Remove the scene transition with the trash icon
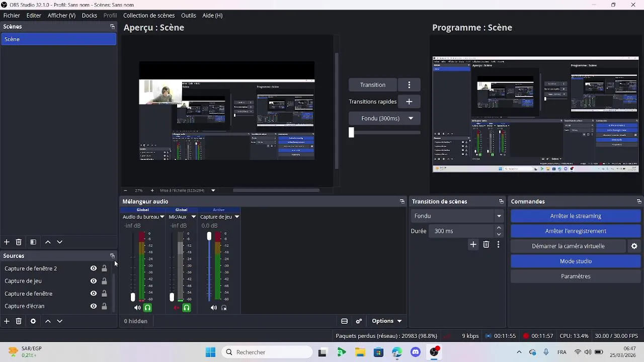The width and height of the screenshot is (644, 362). click(x=486, y=244)
